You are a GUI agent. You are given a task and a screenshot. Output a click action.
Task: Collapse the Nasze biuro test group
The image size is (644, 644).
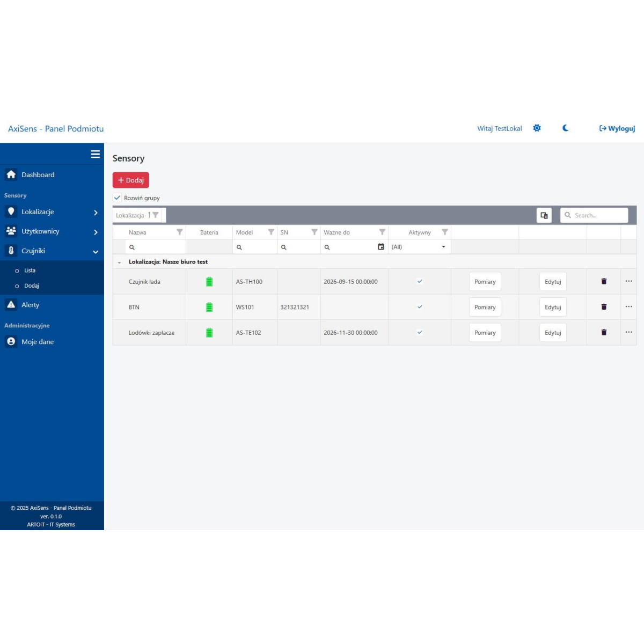[119, 262]
